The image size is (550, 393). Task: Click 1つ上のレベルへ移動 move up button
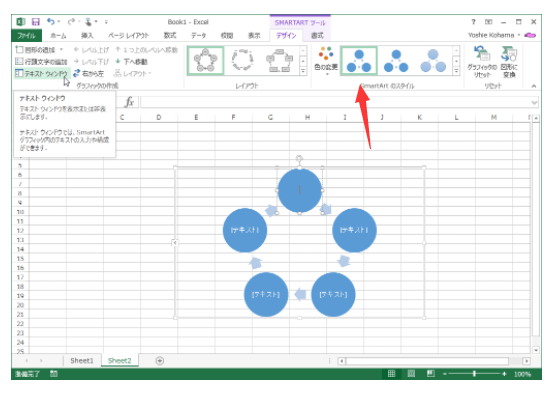click(x=147, y=50)
